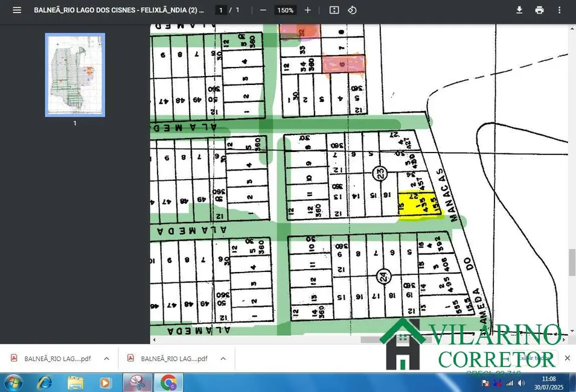576x392 pixels.
Task: Click the vertical scrollbar of the PDF
Action: [572, 262]
